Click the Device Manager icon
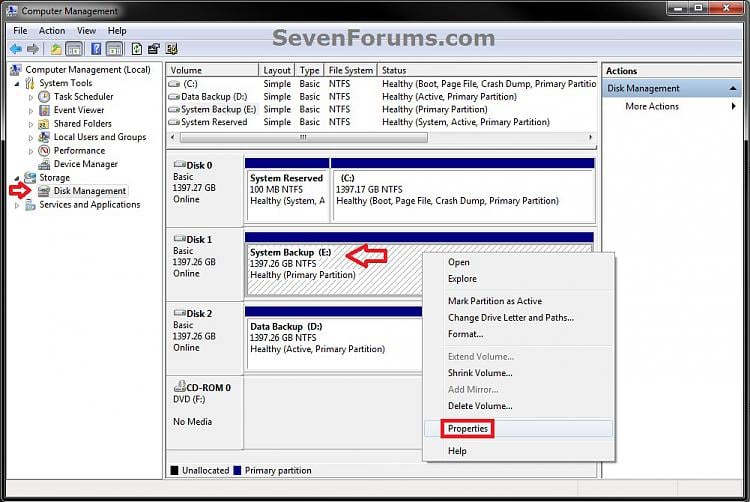Image resolution: width=750 pixels, height=502 pixels. [x=44, y=164]
